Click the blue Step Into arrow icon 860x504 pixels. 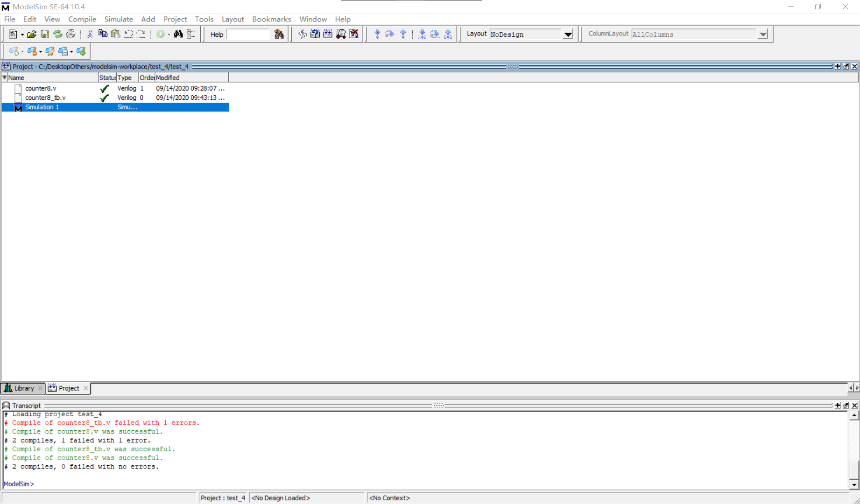pos(377,34)
